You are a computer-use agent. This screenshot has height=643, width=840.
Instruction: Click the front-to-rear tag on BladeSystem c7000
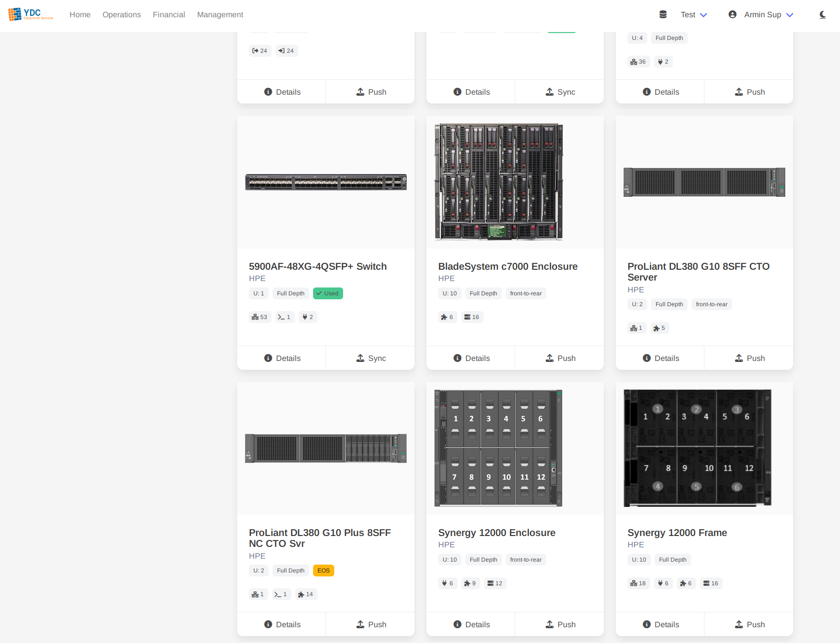click(526, 293)
